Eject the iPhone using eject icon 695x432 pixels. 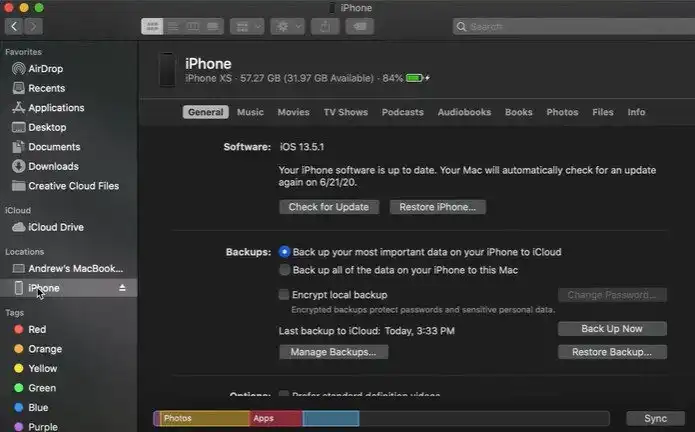coord(122,288)
